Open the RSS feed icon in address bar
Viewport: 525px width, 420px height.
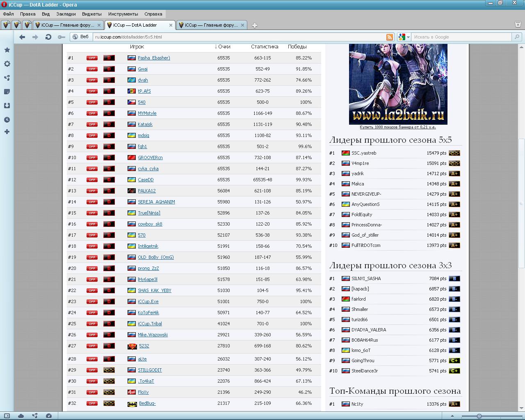[390, 37]
